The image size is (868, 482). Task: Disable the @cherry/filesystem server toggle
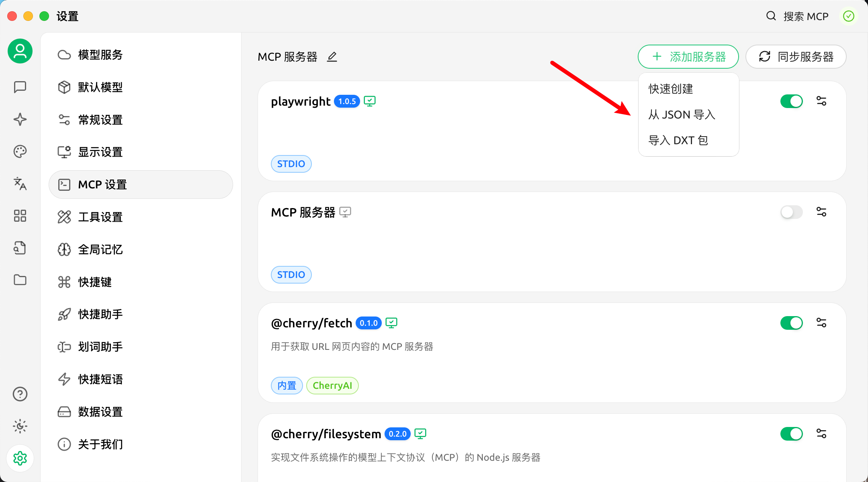(x=792, y=434)
